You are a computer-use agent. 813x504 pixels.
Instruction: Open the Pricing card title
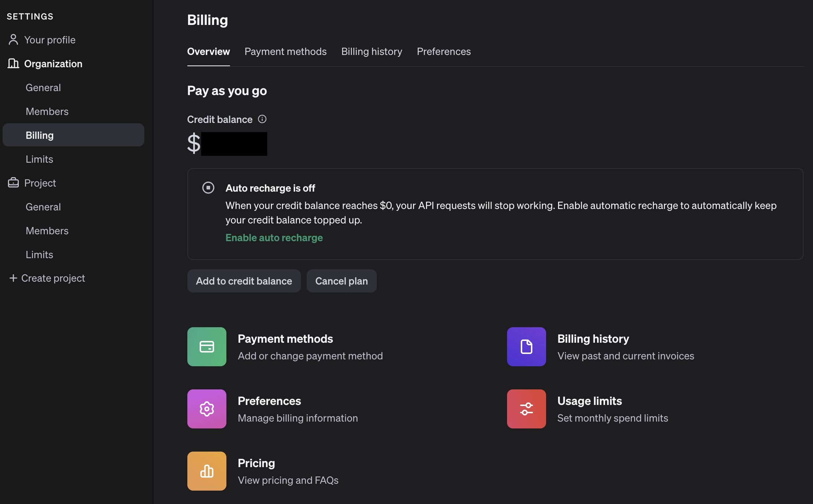click(x=256, y=463)
